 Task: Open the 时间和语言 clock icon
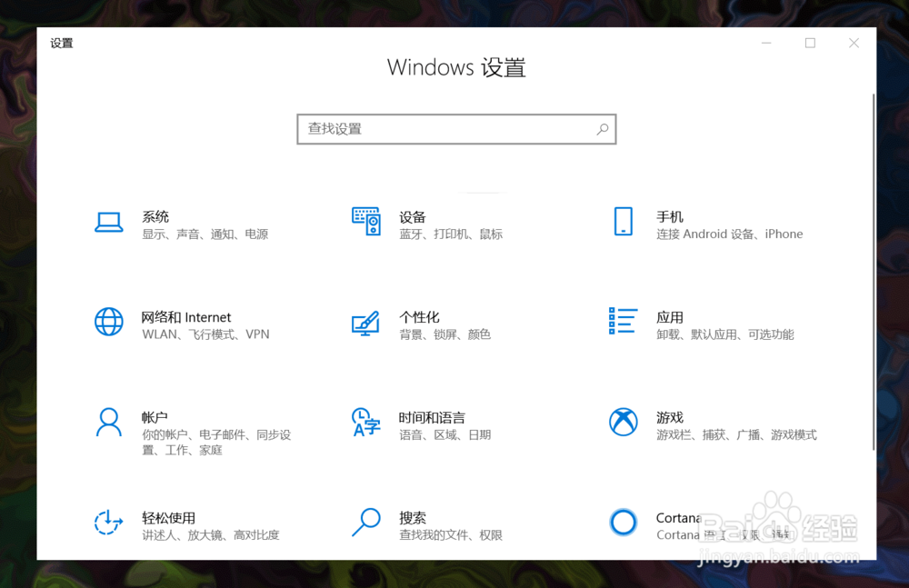(x=365, y=423)
